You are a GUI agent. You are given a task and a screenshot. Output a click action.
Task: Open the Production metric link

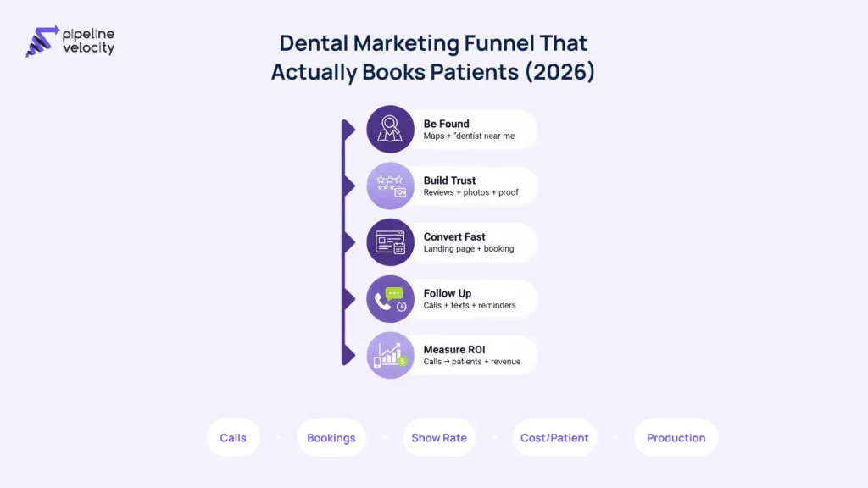click(676, 437)
